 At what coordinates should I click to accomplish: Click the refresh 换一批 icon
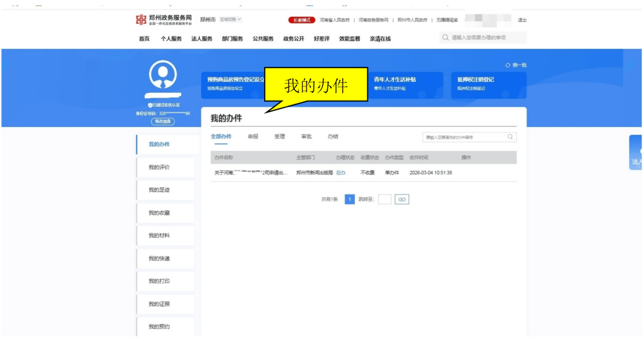click(508, 65)
